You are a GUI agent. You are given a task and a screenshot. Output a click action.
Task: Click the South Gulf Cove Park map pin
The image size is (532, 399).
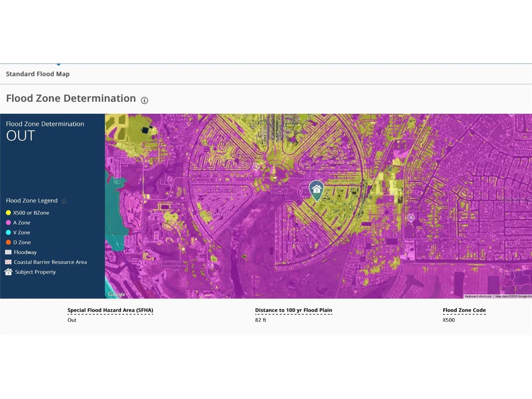click(x=411, y=218)
